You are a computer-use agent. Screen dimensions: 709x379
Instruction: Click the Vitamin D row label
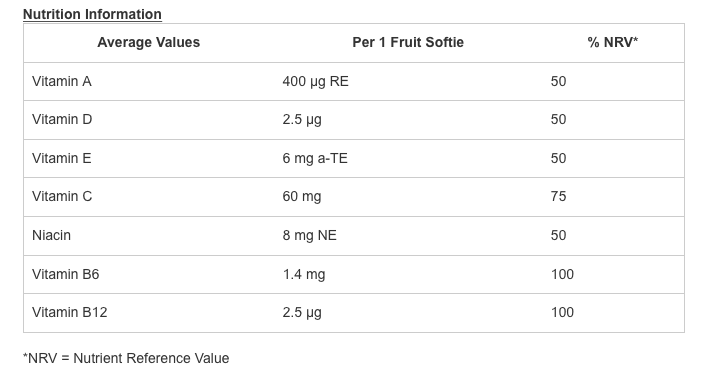click(x=62, y=119)
